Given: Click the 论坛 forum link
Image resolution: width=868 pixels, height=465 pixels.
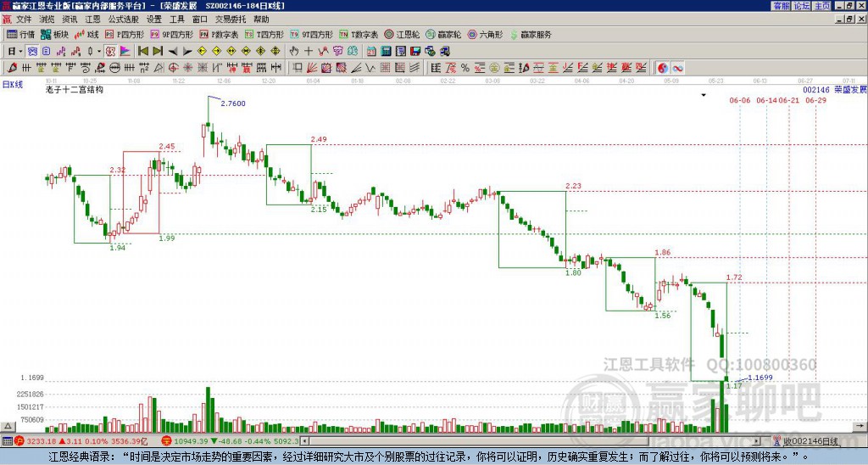Looking at the screenshot, I should tap(801, 6).
